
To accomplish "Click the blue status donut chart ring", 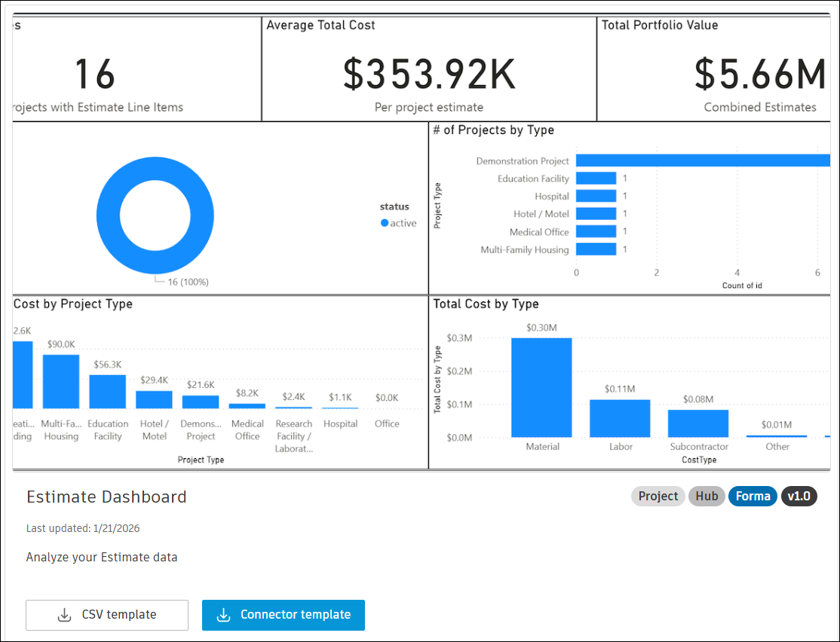I will [109, 216].
